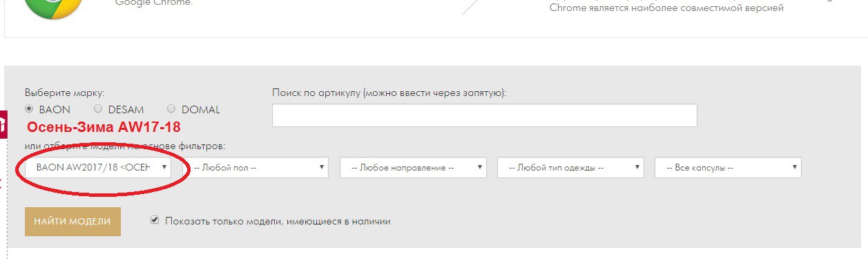Click the 'или отберите модели' filter label
The height and width of the screenshot is (259, 868).
(125, 146)
